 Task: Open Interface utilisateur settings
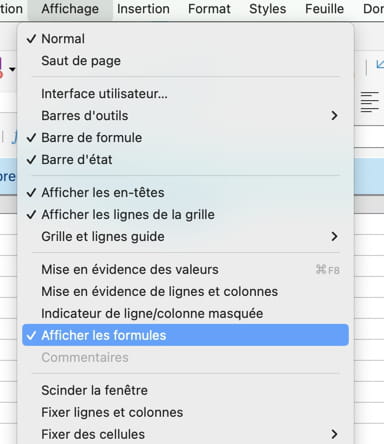(x=185, y=94)
